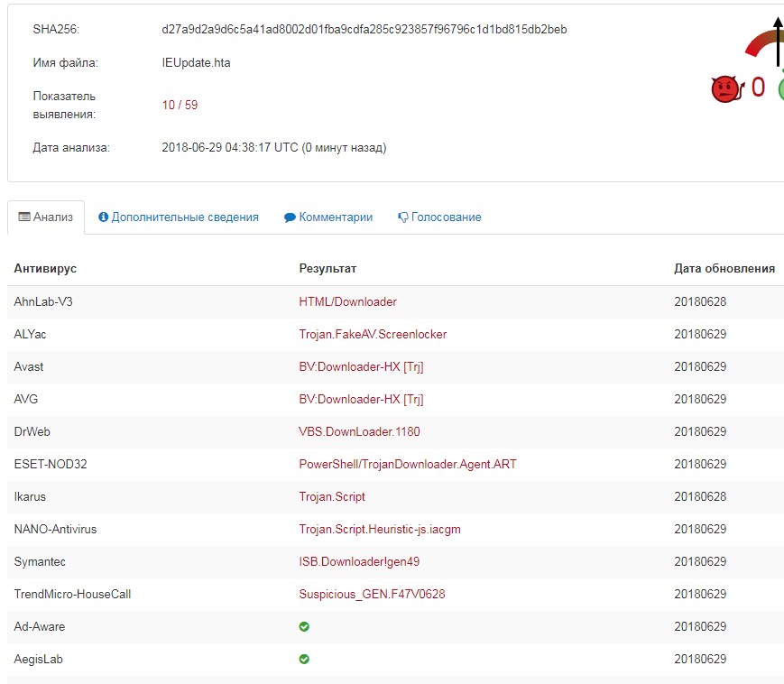This screenshot has width=784, height=684.
Task: Open the Комментарии tab
Action: 328,217
